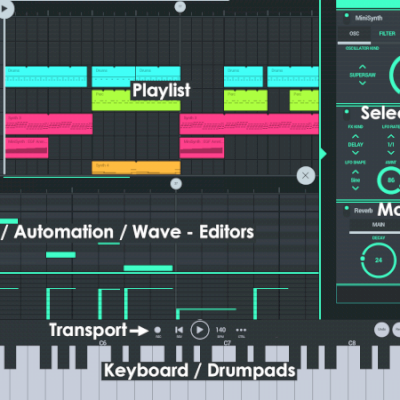Screen dimensions: 400x400
Task: Click the up arrow above SUPERSAW
Action: (362, 67)
